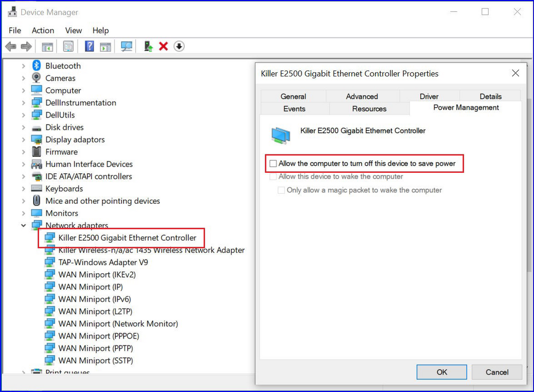Expand the Bluetooth node
Screen dimensions: 534x392
click(x=23, y=66)
